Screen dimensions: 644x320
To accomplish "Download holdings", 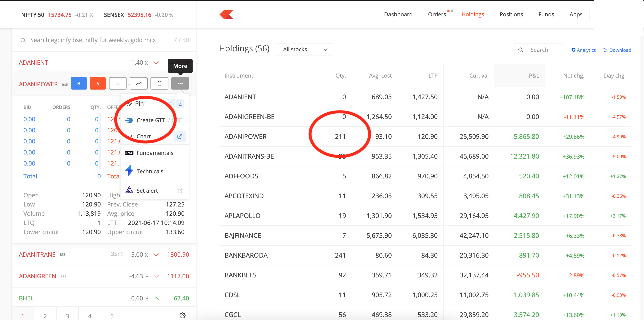I will [x=617, y=50].
